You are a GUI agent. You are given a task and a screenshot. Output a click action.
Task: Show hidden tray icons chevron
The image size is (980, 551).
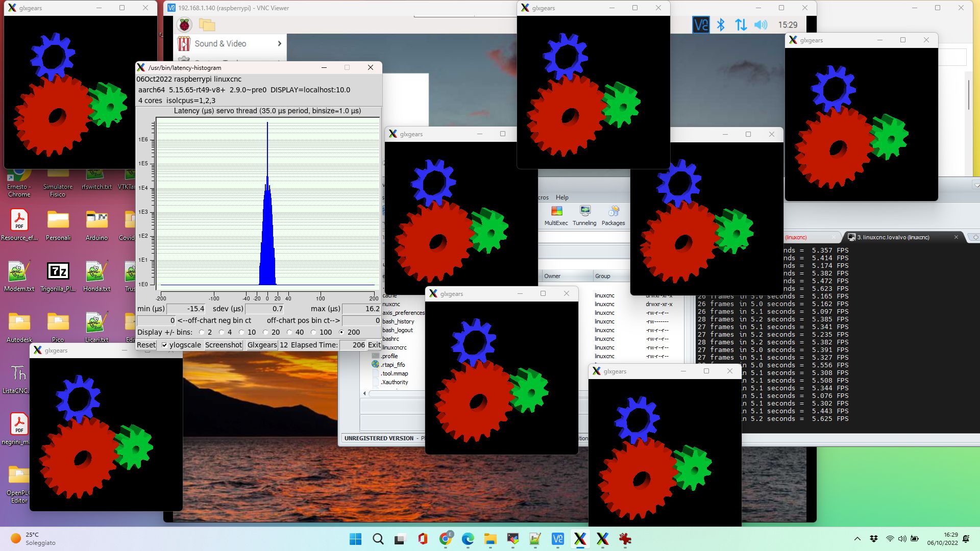[857, 539]
